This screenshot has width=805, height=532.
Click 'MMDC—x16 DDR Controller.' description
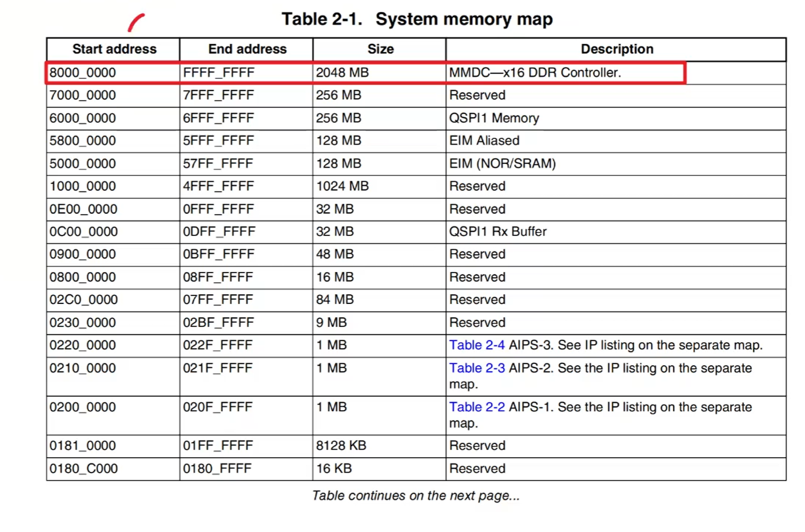coord(535,73)
